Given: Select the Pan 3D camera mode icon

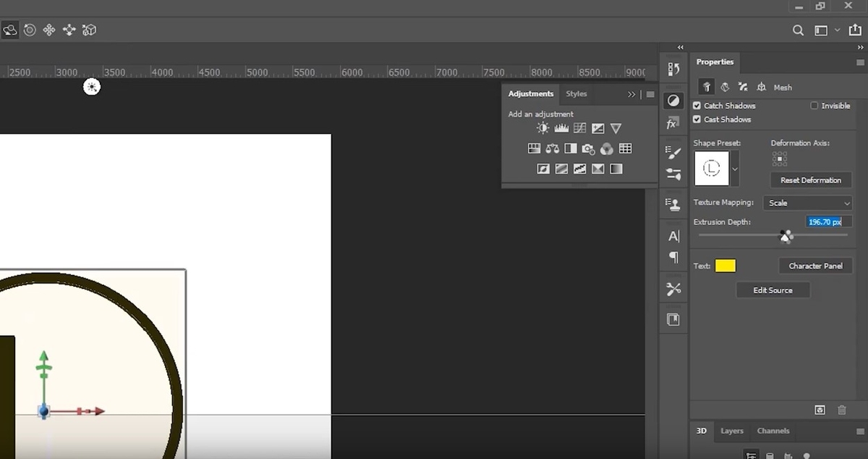Looking at the screenshot, I should 49,30.
